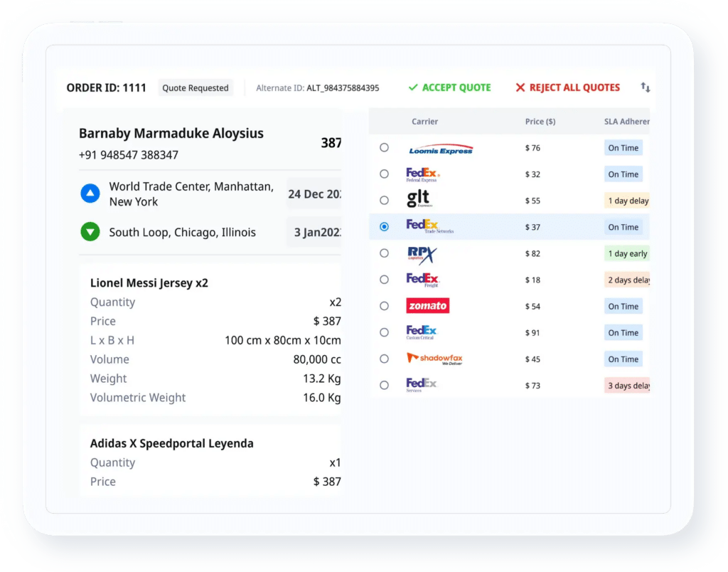Click the green checkmark in Accept Quote
The height and width of the screenshot is (572, 728).
click(x=413, y=88)
